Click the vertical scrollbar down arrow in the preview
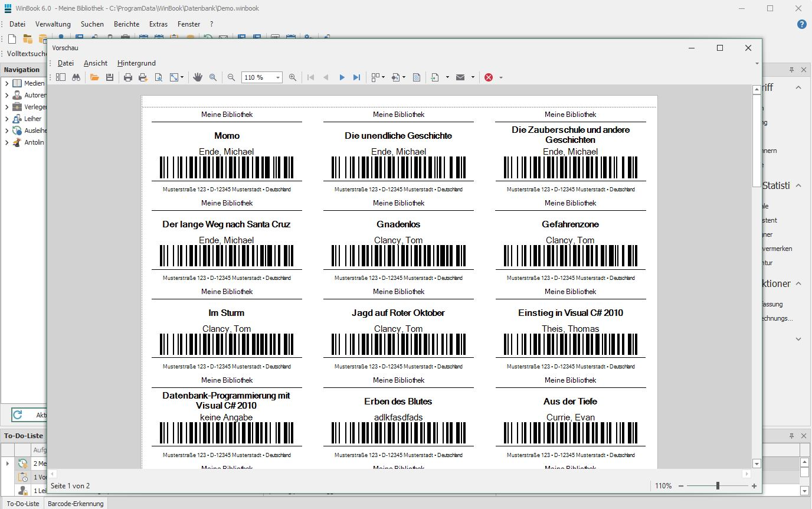 757,464
